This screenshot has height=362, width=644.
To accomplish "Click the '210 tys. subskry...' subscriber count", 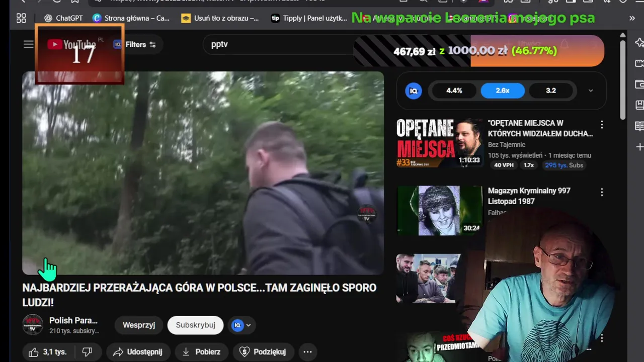I will point(74,331).
